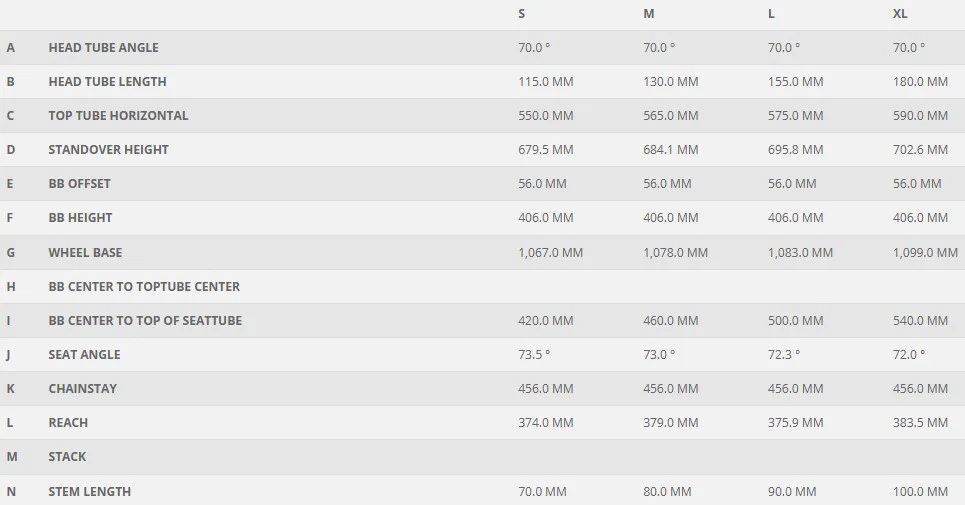Click the 73.5 ° seat angle value
The image size is (965, 505).
[x=534, y=354]
